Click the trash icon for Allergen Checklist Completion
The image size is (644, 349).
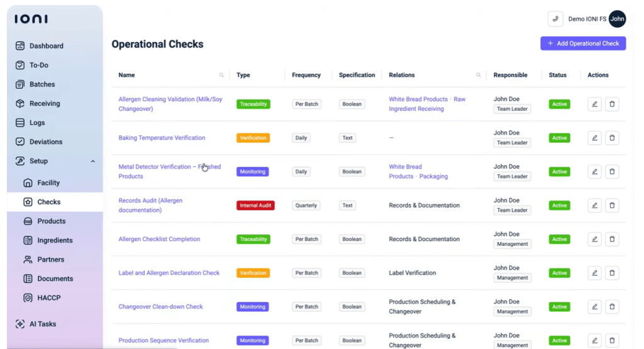612,239
